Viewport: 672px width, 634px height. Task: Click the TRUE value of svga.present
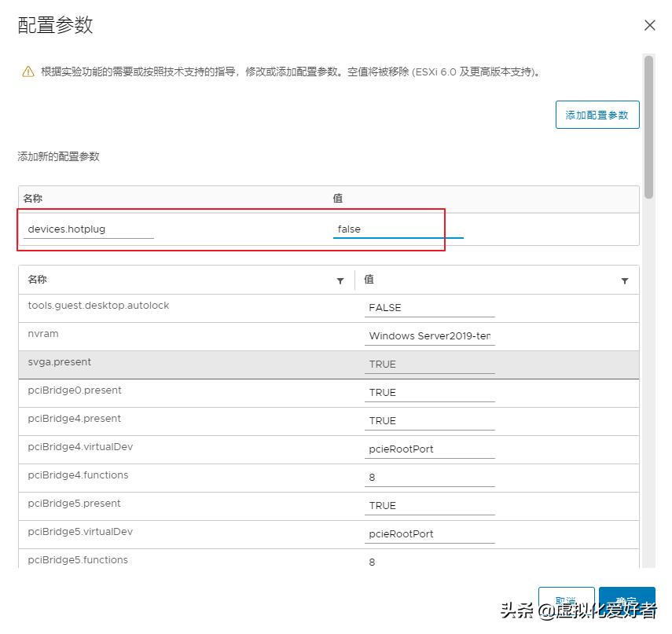point(428,364)
